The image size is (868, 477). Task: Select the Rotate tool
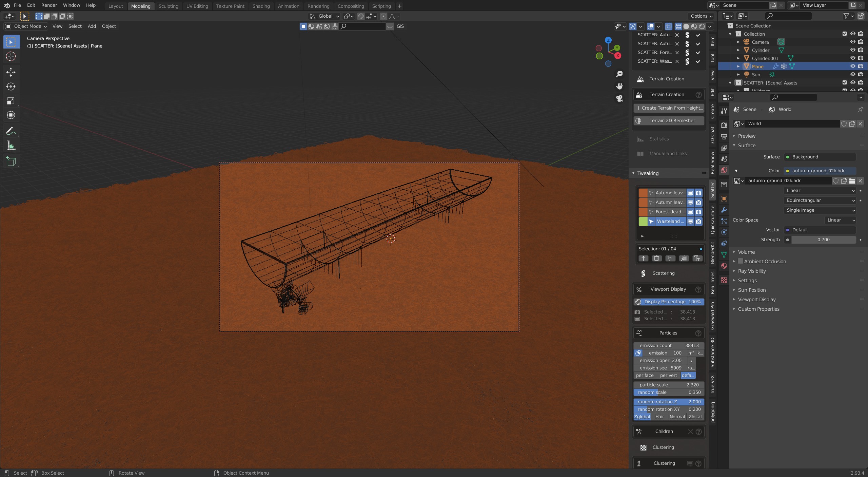click(x=11, y=87)
